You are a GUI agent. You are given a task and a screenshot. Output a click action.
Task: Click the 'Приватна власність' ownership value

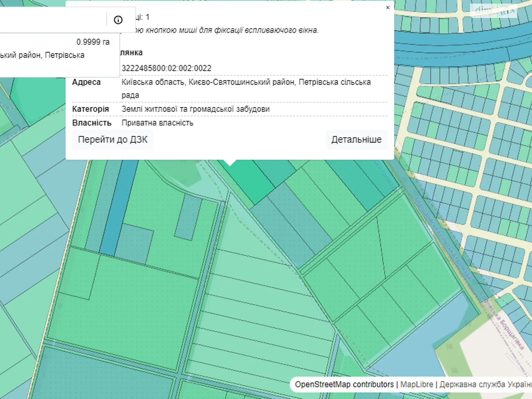157,123
